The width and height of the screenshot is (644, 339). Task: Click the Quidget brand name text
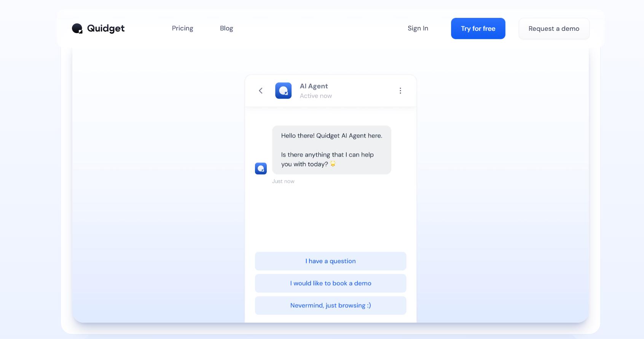coord(106,29)
